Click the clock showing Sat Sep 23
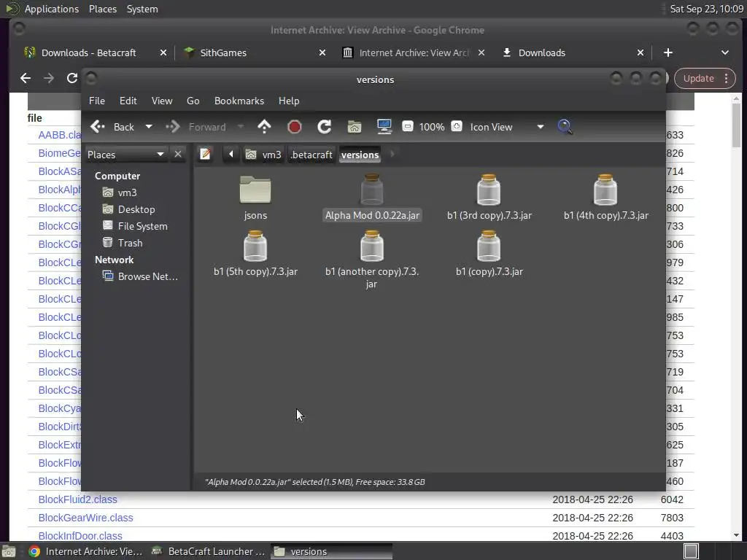The image size is (747, 560). tap(706, 9)
